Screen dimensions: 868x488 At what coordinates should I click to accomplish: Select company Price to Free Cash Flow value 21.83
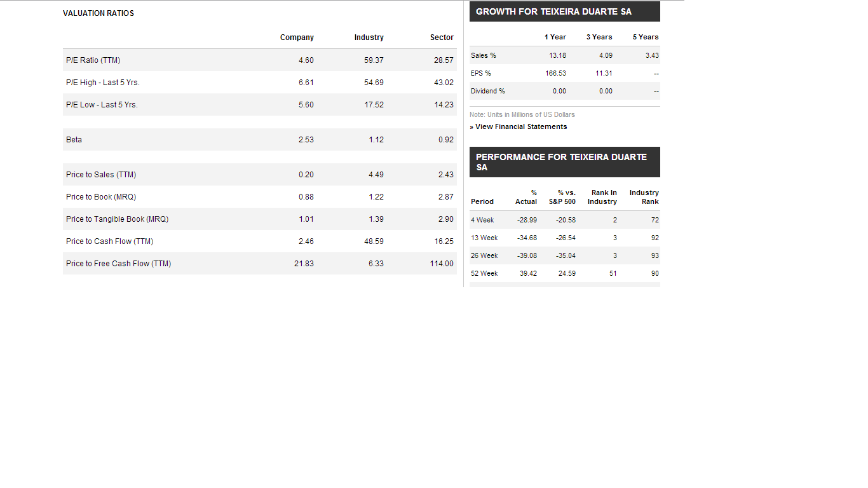[304, 264]
